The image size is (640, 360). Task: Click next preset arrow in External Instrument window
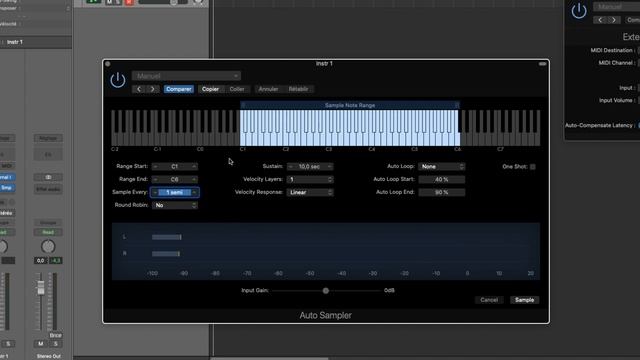(x=614, y=20)
